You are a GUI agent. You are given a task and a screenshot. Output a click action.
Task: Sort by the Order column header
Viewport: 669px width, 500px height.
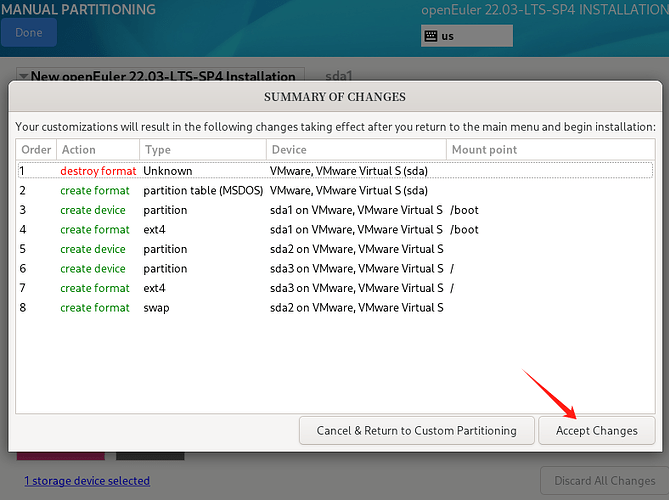[36, 150]
